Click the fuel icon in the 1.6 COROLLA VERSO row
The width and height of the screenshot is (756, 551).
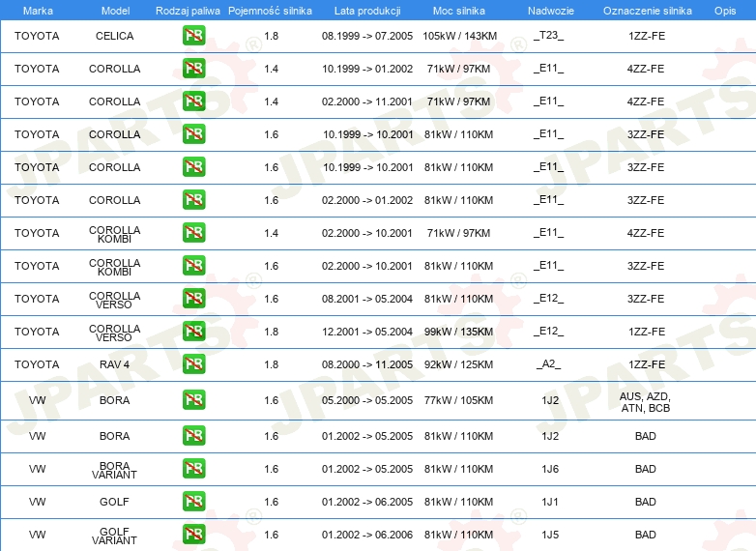coord(193,299)
